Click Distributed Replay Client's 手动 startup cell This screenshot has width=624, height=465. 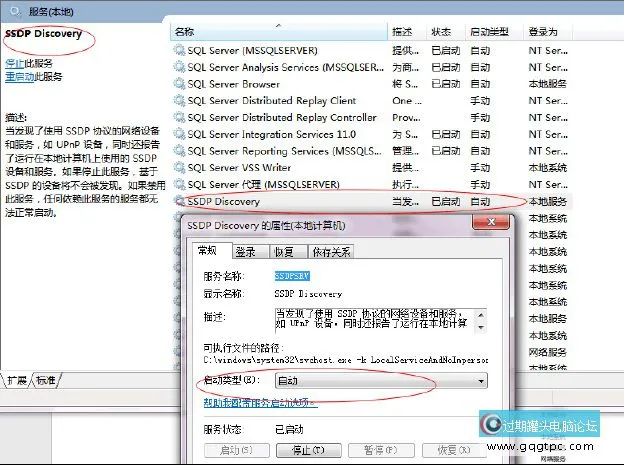pyautogui.click(x=480, y=101)
